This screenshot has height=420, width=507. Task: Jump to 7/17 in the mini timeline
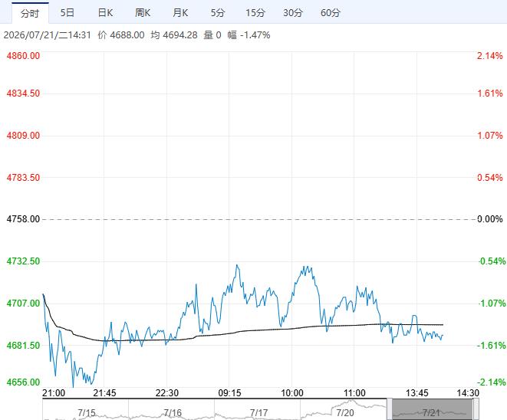pos(258,413)
